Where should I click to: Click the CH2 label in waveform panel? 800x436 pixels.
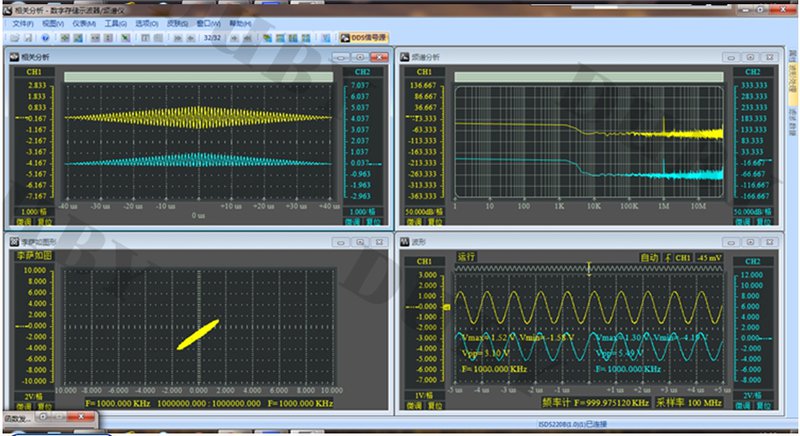coord(753,261)
